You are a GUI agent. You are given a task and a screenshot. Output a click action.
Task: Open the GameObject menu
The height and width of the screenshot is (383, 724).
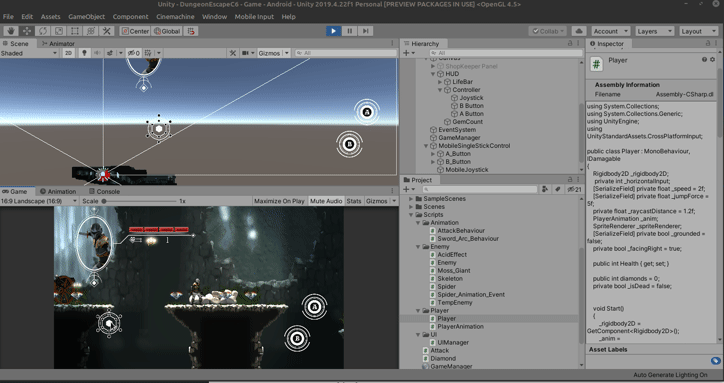pyautogui.click(x=86, y=17)
